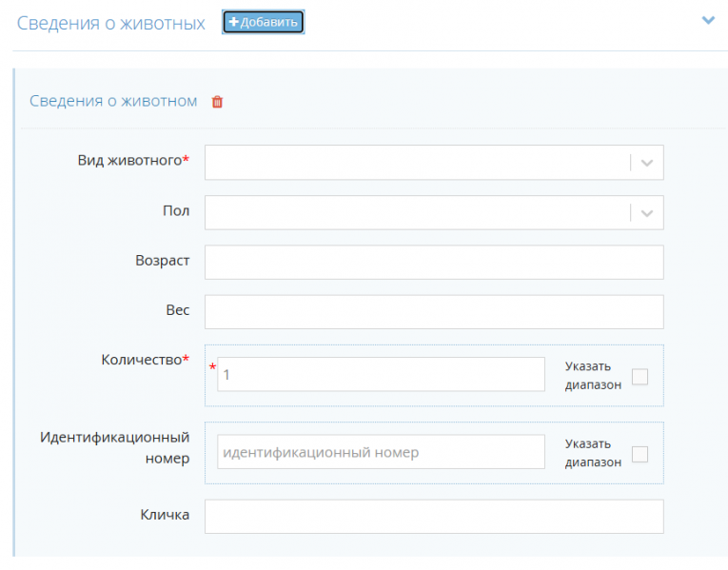Image resolution: width=728 pixels, height=570 pixels.
Task: Click the Сведения о животном subsection heading
Action: tap(113, 101)
